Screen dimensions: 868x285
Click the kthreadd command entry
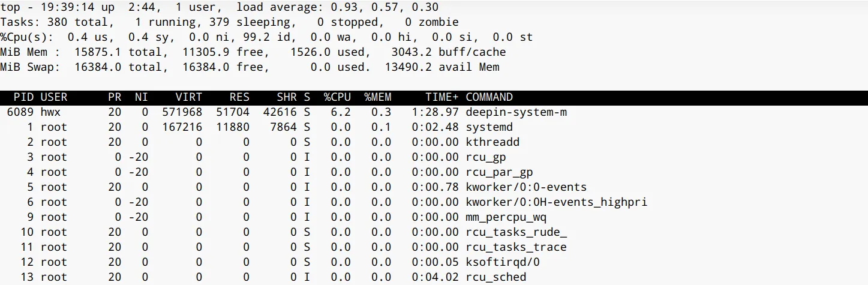[x=492, y=142]
